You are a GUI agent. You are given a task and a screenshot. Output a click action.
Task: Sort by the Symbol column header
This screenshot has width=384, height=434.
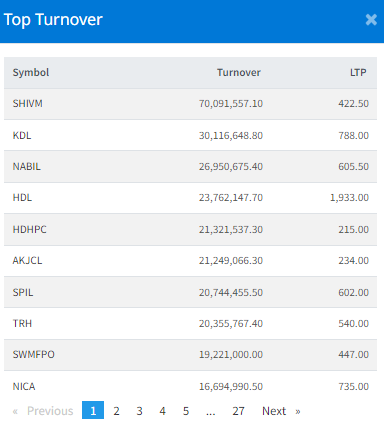[x=31, y=72]
